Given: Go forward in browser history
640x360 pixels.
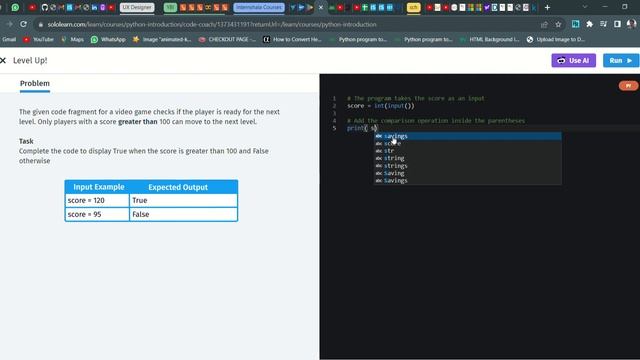Looking at the screenshot, I should (x=9, y=24).
